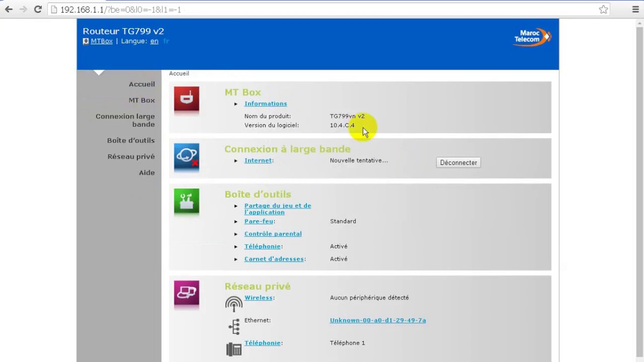Click the arrow bullet beside Internet
The width and height of the screenshot is (644, 362).
236,161
